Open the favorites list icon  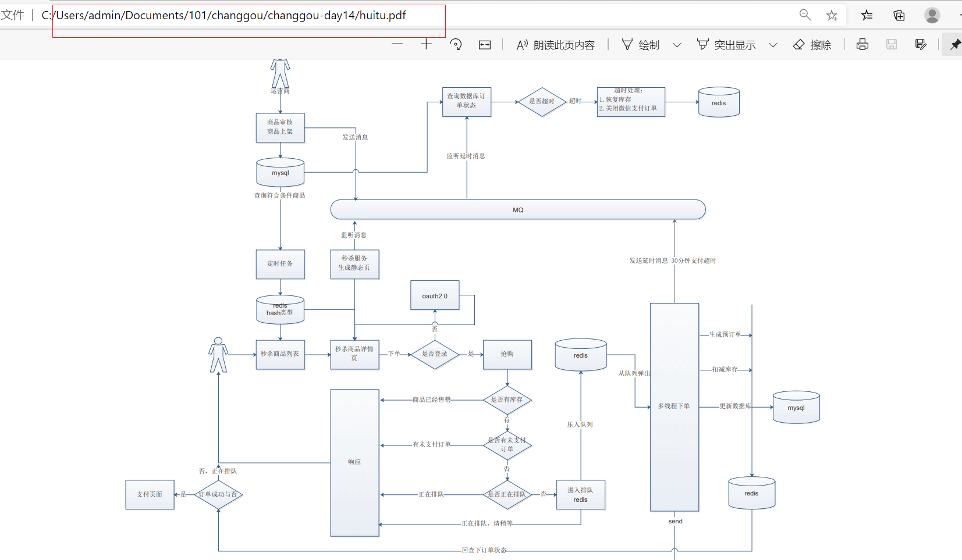[867, 15]
